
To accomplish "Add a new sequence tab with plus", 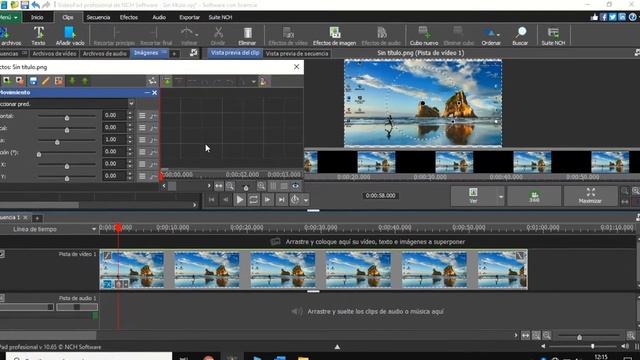I will 37,218.
